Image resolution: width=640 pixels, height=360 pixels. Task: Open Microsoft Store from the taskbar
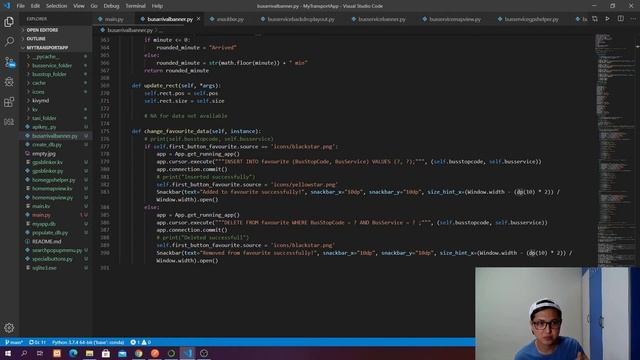click(106, 353)
